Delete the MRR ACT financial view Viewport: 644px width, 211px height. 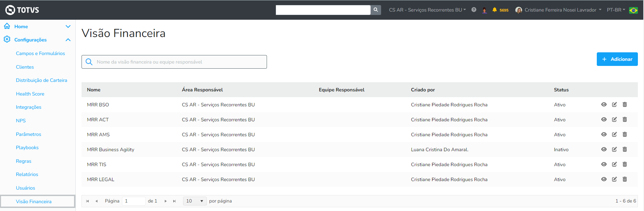(625, 120)
